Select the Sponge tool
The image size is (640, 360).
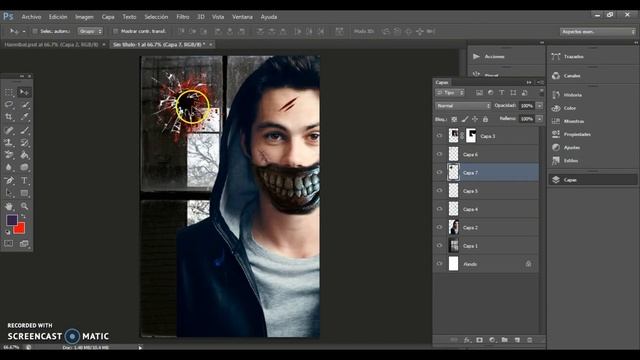[x=24, y=167]
